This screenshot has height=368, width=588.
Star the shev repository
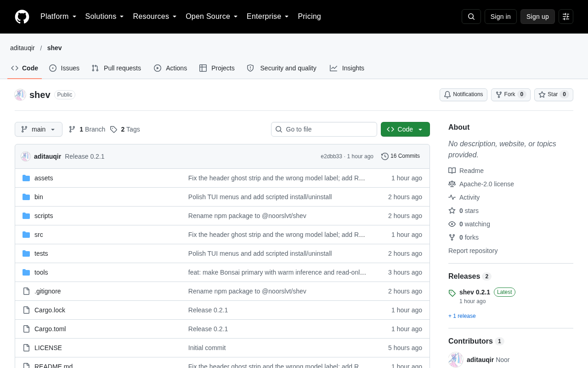(554, 95)
